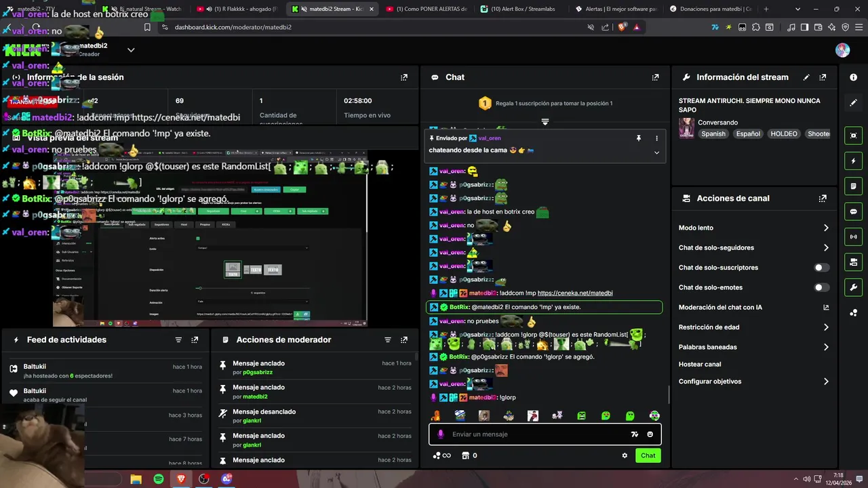
Task: Open chat settings gear icon
Action: [x=625, y=455]
